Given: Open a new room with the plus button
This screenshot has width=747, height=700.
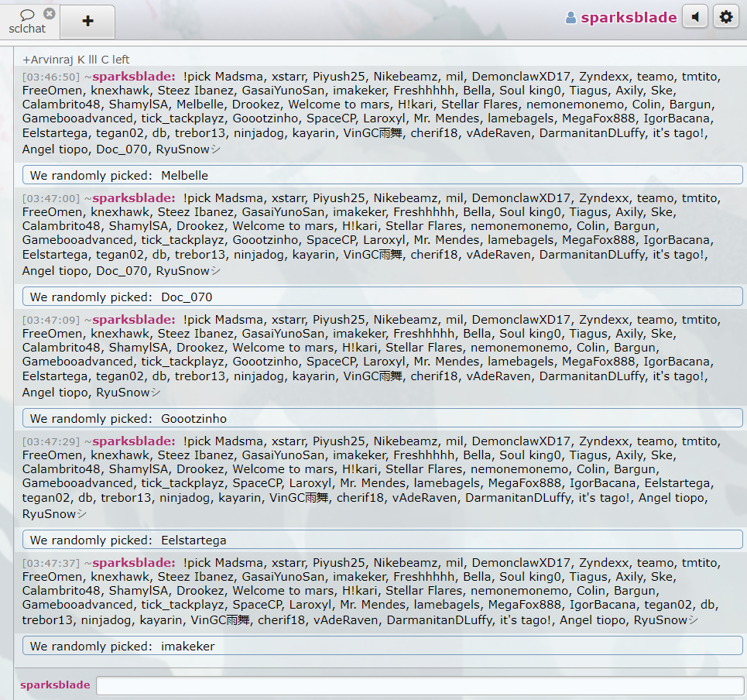Looking at the screenshot, I should click(87, 21).
